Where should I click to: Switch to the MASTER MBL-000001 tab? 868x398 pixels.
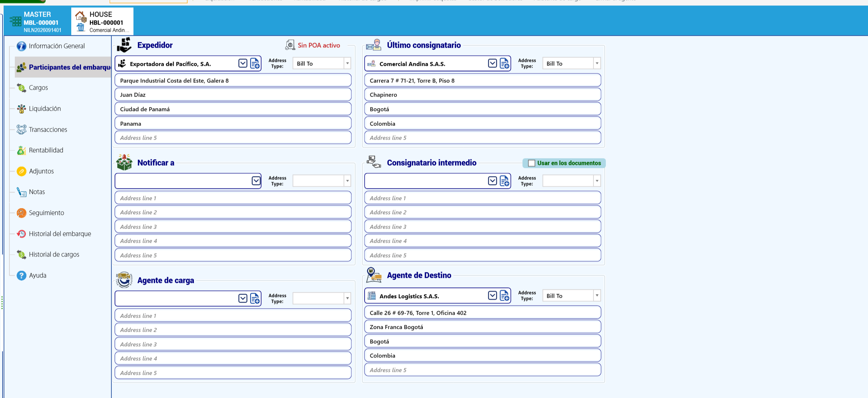click(x=38, y=22)
